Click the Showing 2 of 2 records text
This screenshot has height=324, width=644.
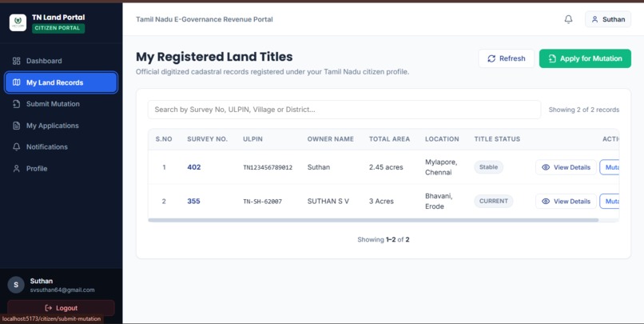point(583,110)
